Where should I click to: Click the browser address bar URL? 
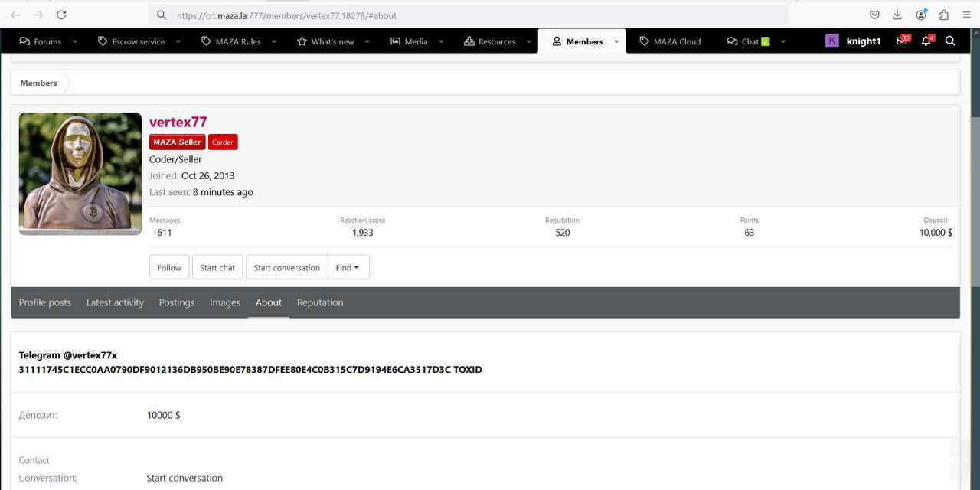(x=286, y=15)
